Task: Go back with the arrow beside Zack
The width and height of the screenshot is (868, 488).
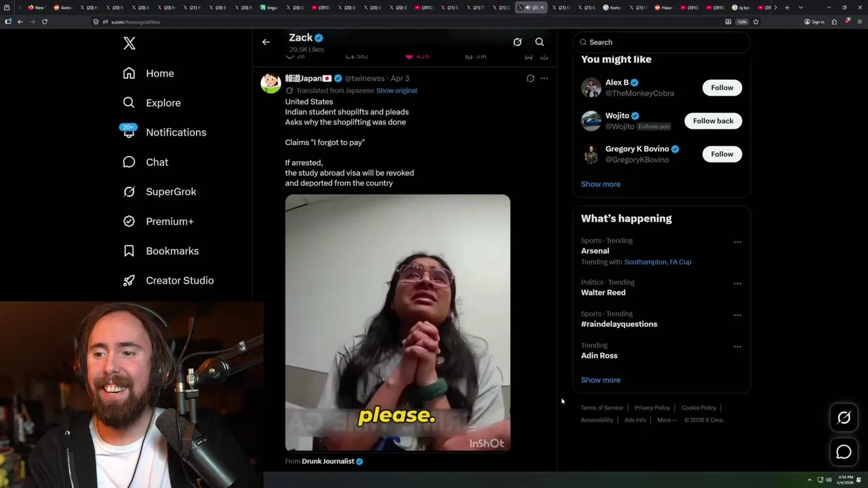Action: (x=266, y=42)
